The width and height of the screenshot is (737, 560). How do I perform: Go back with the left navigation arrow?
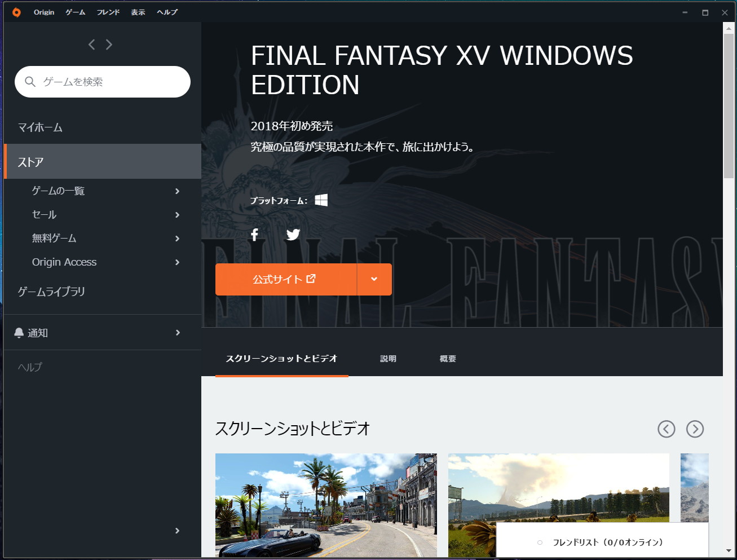[91, 45]
